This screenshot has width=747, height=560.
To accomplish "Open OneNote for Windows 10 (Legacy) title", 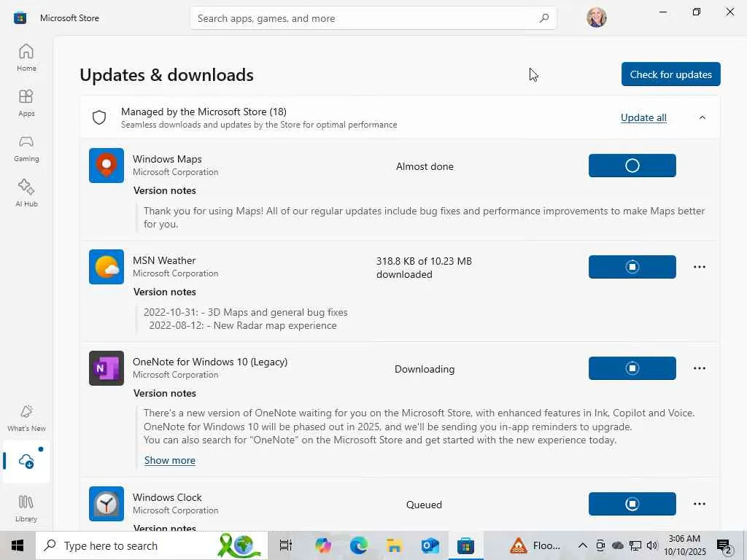I will 210,362.
